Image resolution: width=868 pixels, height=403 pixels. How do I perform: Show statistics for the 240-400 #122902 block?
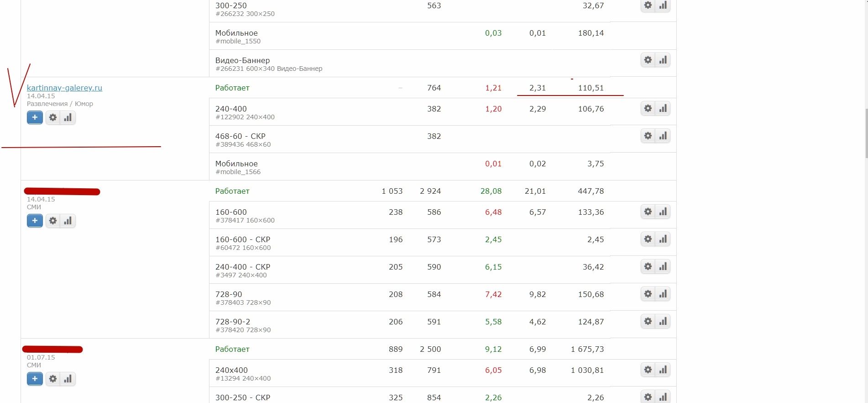[x=663, y=108]
